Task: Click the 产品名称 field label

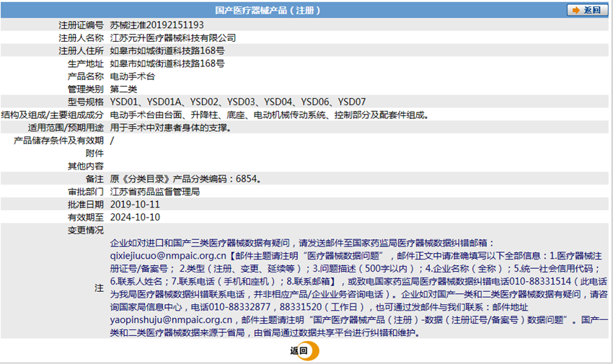Action: 86,76
